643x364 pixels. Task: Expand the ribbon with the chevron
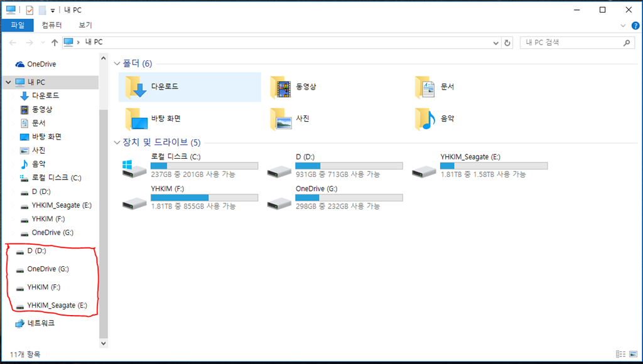pyautogui.click(x=623, y=25)
